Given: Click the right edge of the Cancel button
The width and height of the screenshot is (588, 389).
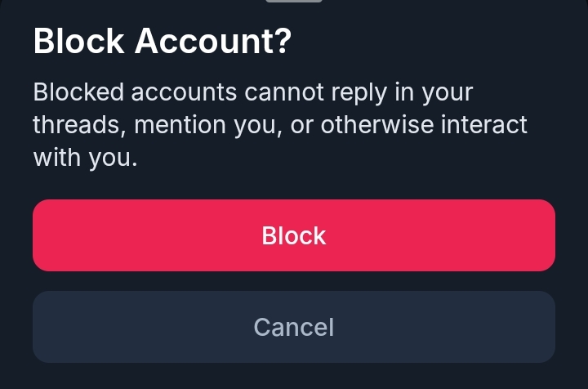Looking at the screenshot, I should pyautogui.click(x=537, y=327).
